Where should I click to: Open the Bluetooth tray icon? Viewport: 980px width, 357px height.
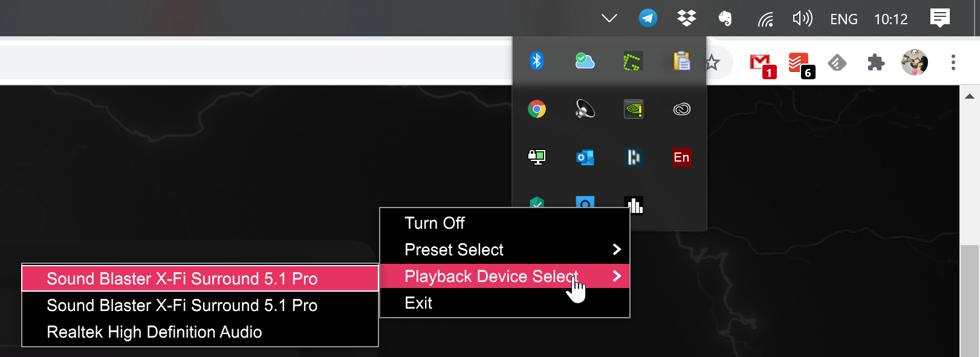click(537, 61)
